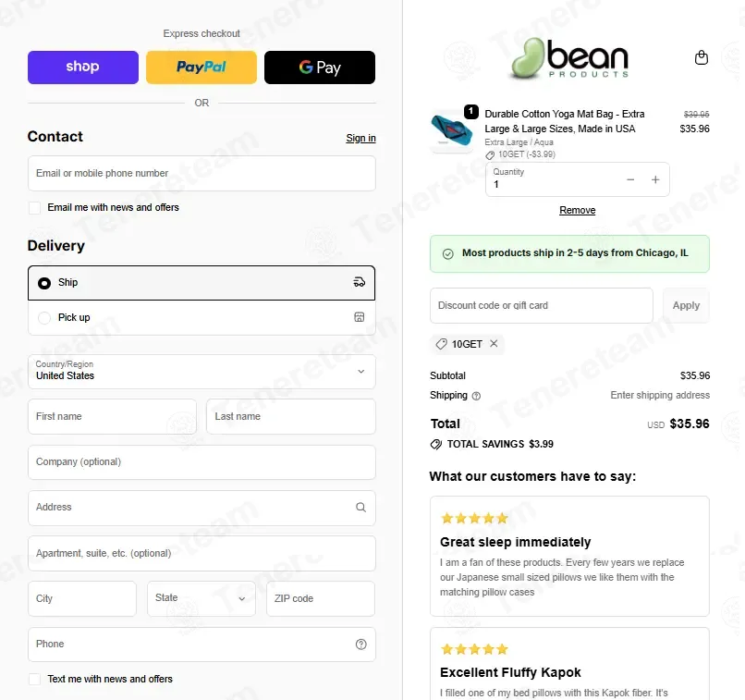Focus the Discount code or gift card field

point(541,305)
